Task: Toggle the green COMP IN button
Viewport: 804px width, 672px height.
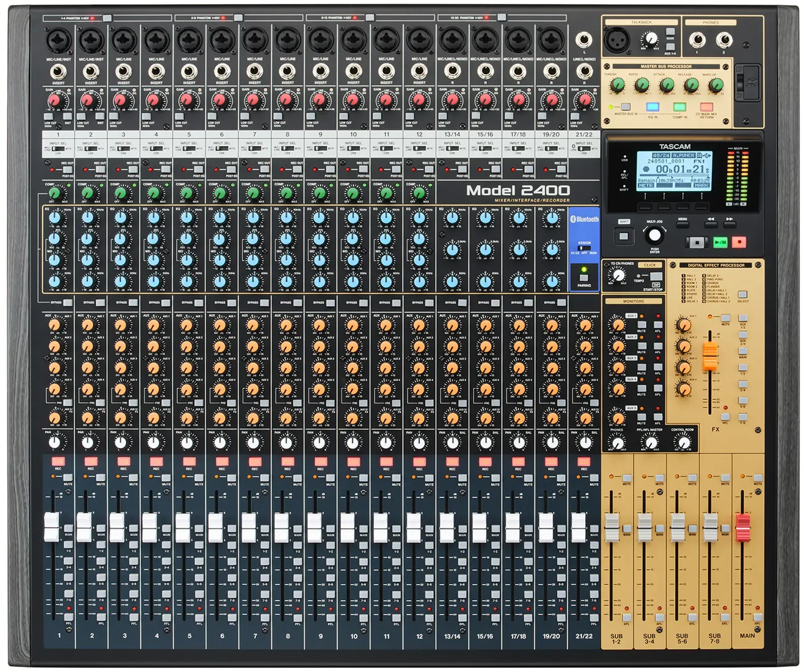Action: pyautogui.click(x=679, y=107)
